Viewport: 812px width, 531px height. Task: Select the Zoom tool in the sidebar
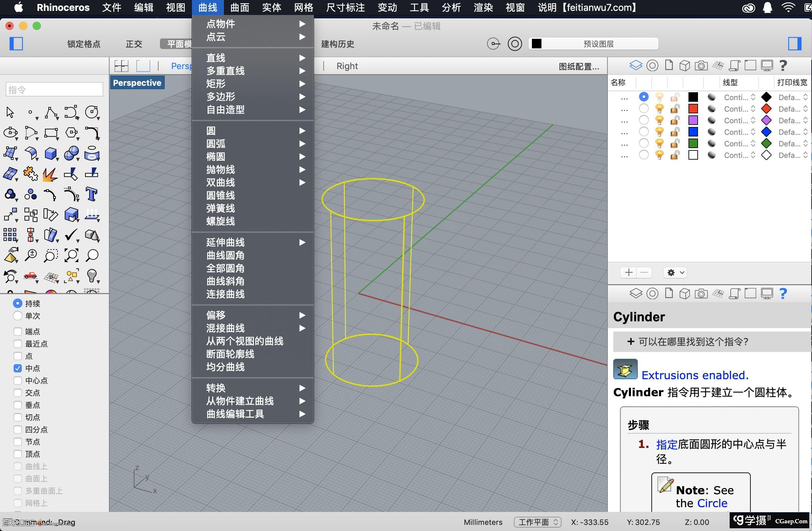pos(31,255)
